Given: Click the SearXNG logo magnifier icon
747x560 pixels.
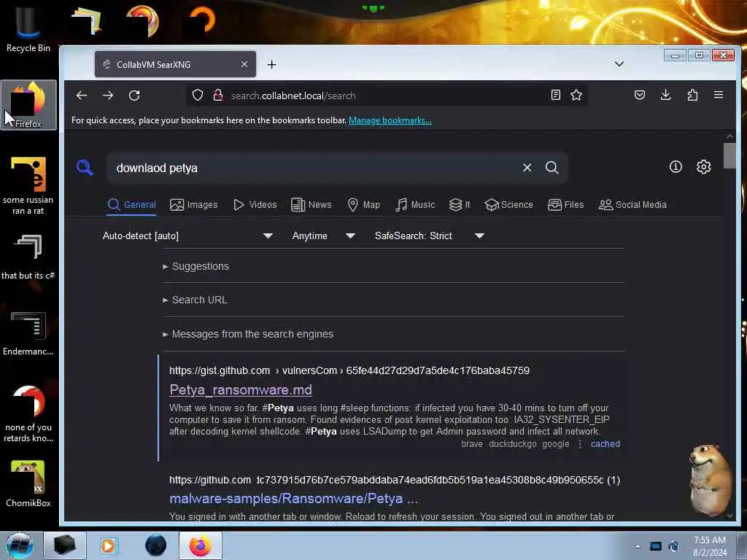Looking at the screenshot, I should 85,168.
